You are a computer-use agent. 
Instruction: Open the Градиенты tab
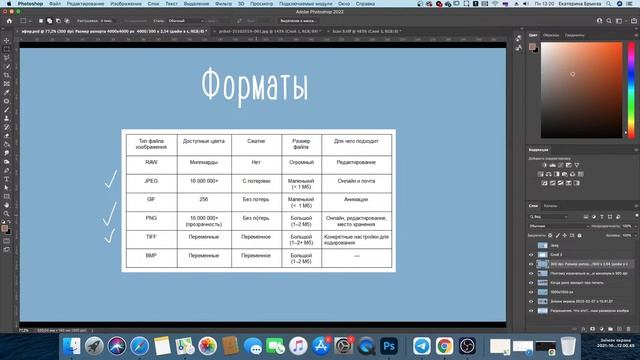tap(575, 36)
